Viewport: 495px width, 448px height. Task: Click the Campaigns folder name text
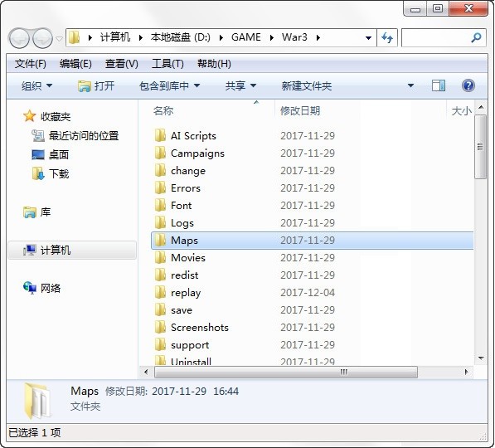click(197, 153)
